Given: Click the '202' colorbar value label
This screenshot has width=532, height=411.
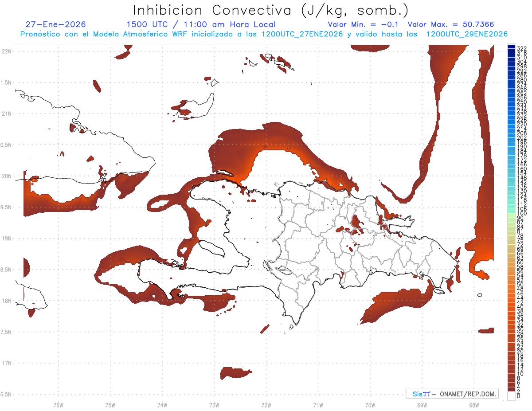Looking at the screenshot, I should coord(522,137).
